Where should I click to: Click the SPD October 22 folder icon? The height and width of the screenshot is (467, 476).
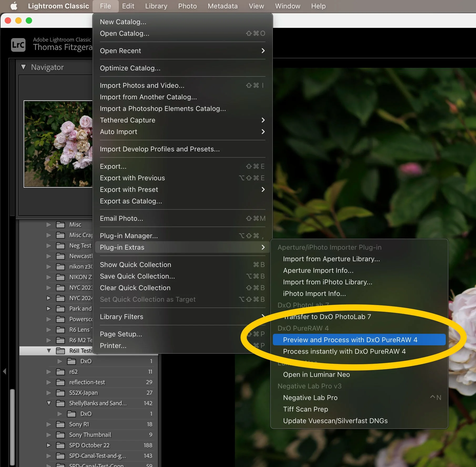click(60, 445)
